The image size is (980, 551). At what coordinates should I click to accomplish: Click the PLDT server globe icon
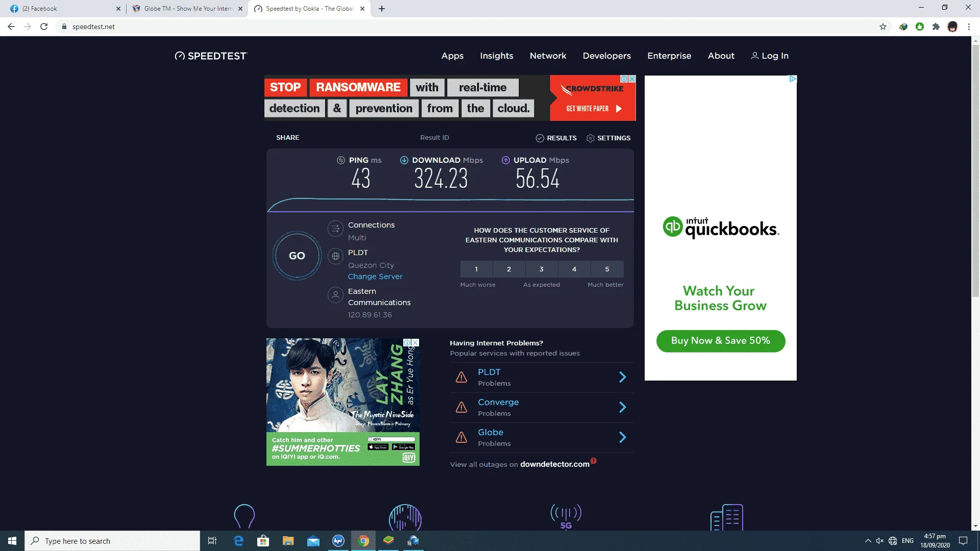click(335, 256)
